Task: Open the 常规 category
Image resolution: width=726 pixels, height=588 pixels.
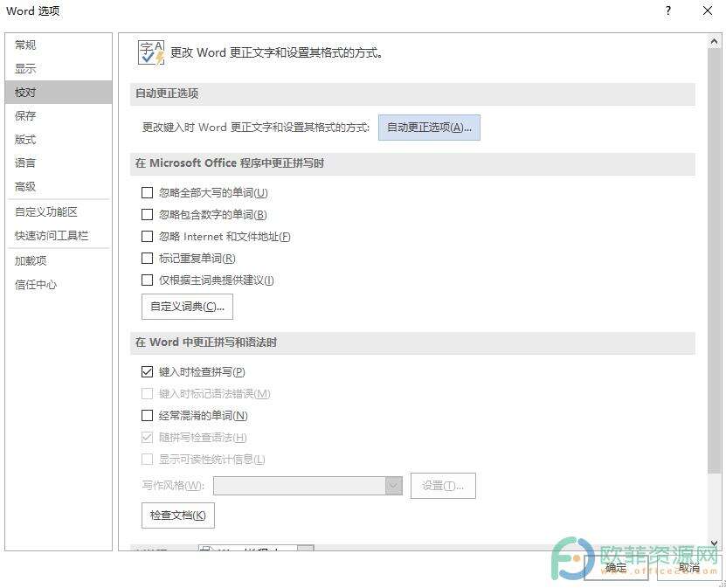Action: coord(59,45)
